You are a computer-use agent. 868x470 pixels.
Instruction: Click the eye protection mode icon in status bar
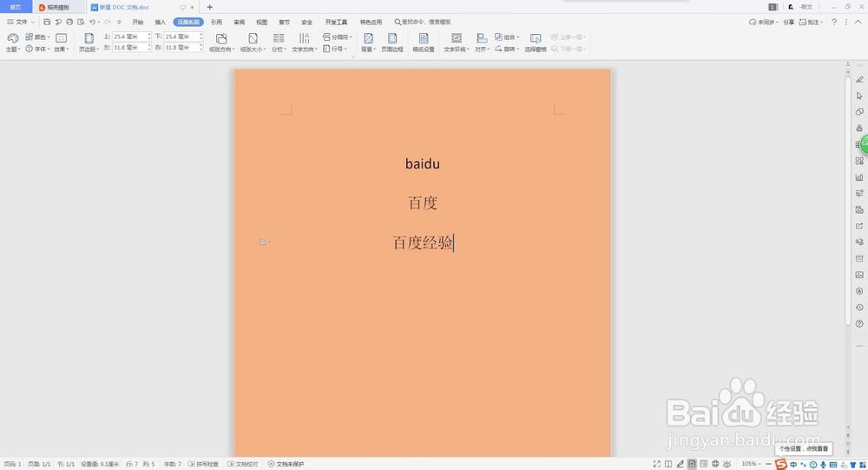(727, 464)
